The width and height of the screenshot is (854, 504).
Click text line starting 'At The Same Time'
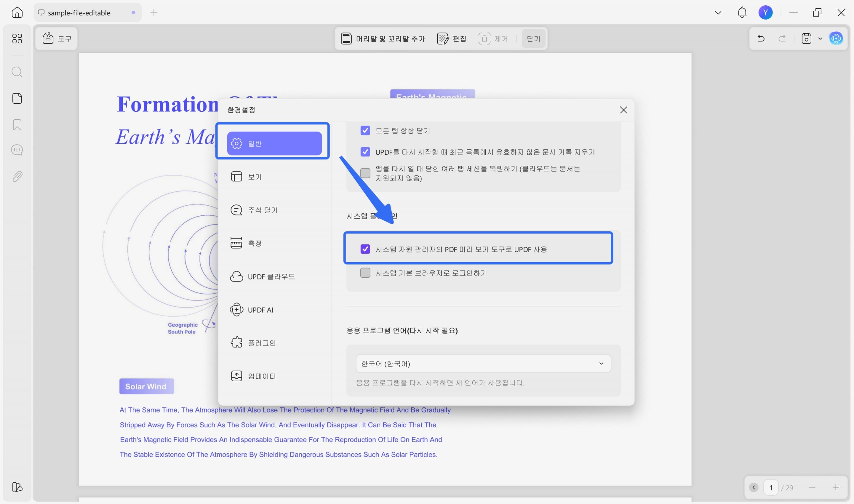pos(285,410)
